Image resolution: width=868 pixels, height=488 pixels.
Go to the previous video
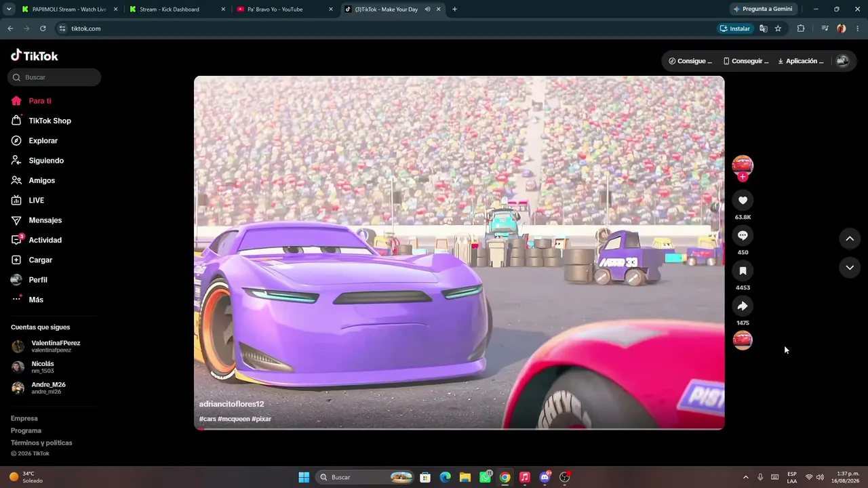pyautogui.click(x=850, y=239)
